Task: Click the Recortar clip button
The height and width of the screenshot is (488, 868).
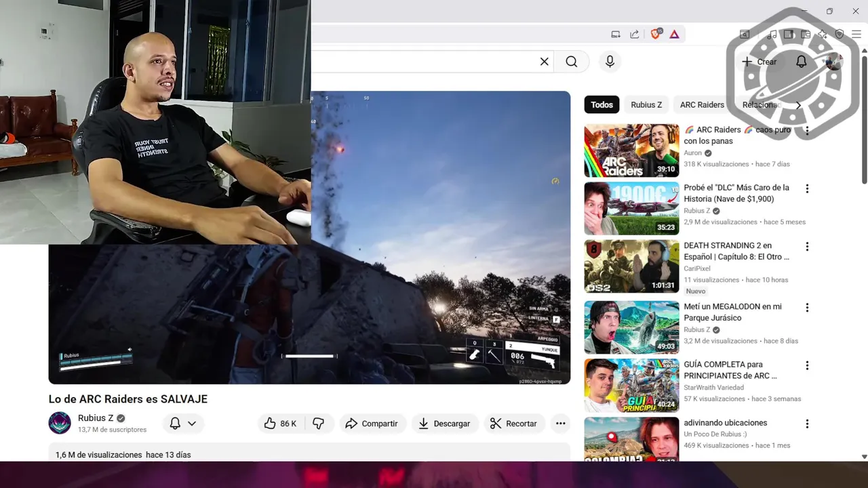Action: pos(513,424)
